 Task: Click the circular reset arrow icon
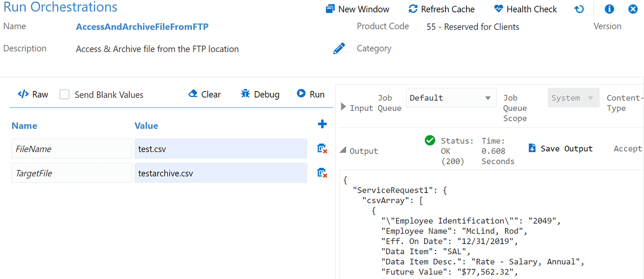[x=579, y=9]
